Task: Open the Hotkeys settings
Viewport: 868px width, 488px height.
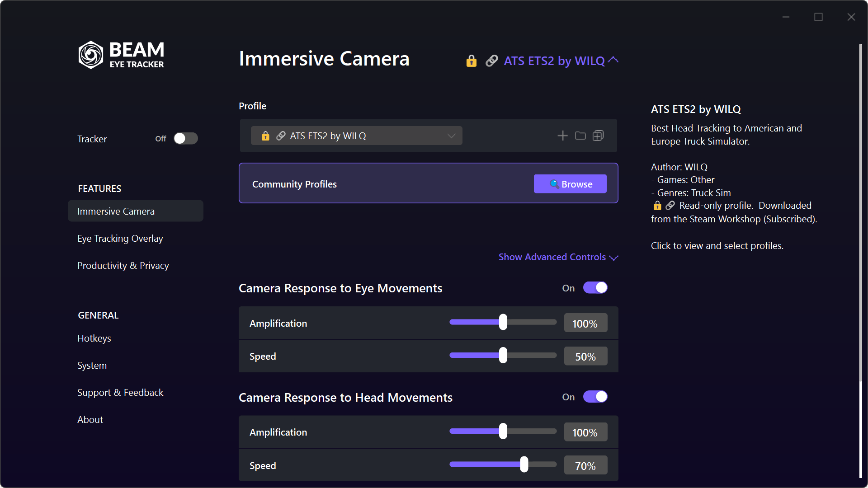Action: (94, 338)
